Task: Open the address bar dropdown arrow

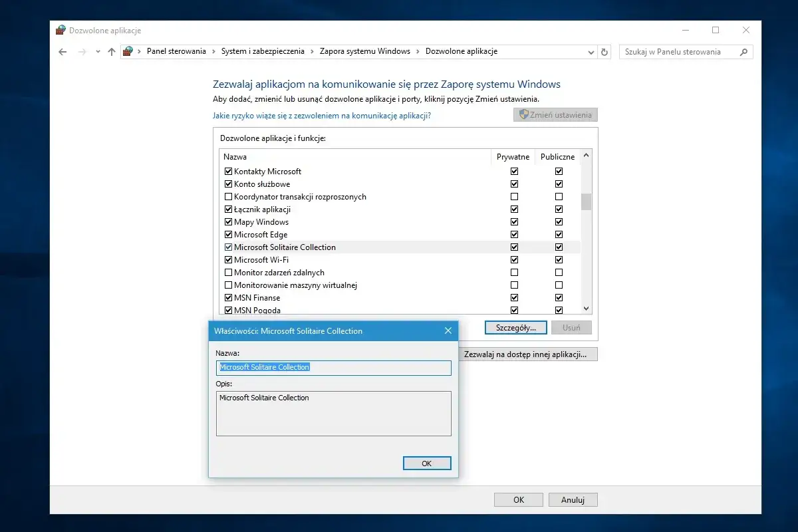Action: [591, 51]
